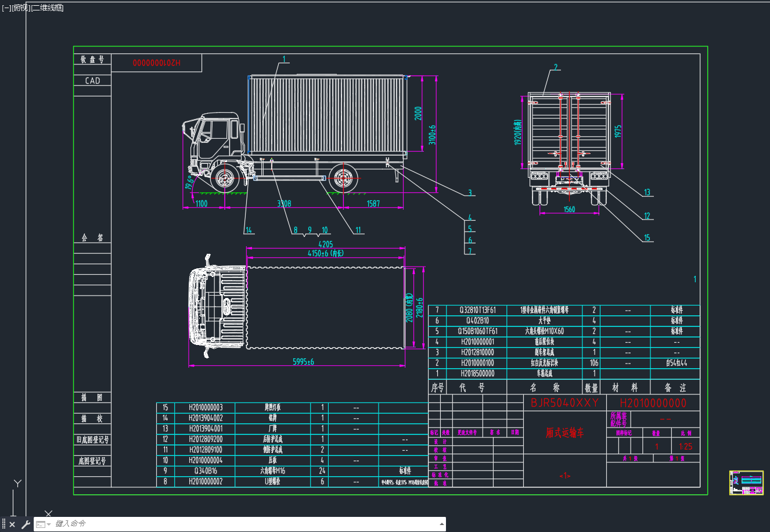Select the 材 料 column header

tap(625, 387)
